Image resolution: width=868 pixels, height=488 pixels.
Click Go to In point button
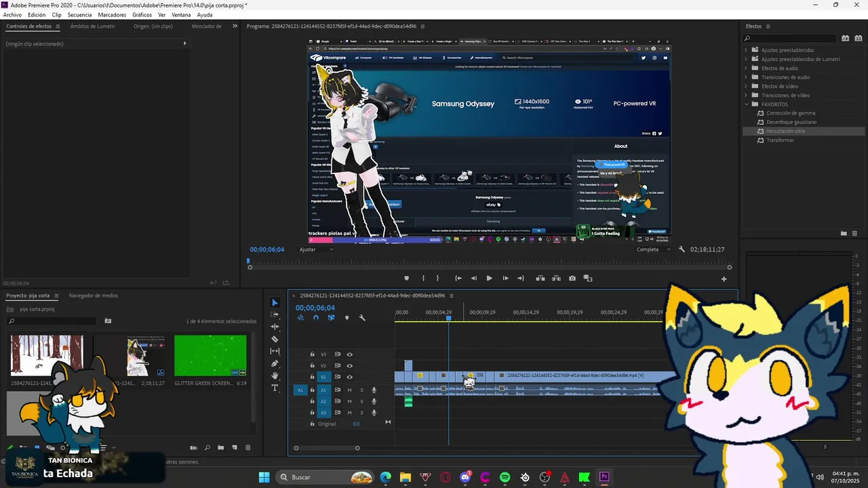(458, 278)
